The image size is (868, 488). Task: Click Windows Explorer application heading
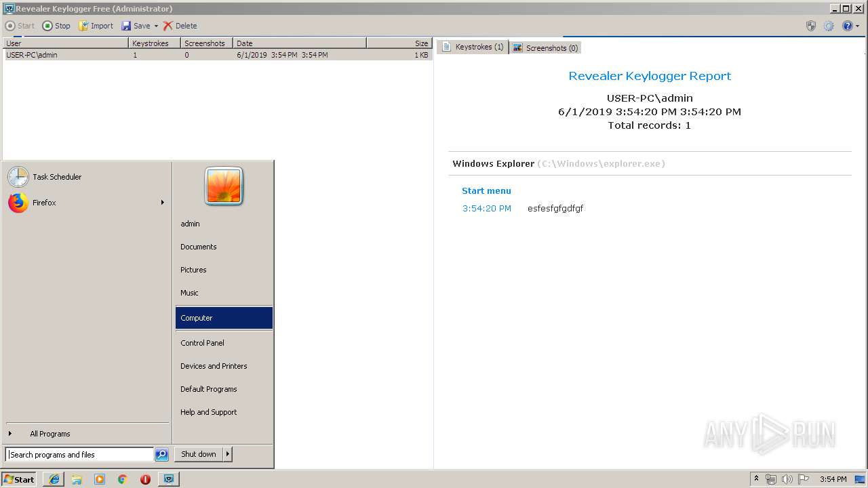click(493, 163)
